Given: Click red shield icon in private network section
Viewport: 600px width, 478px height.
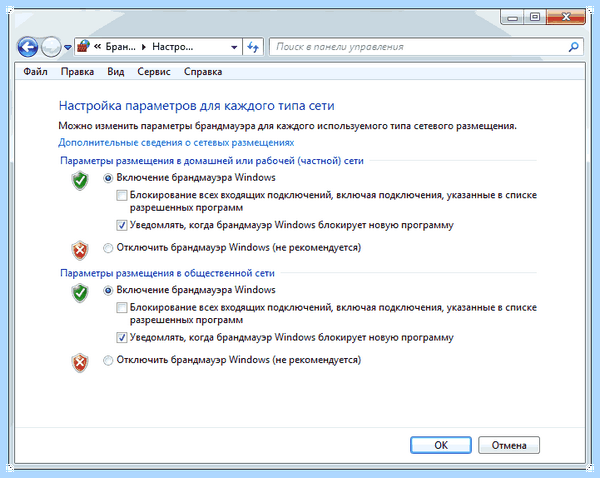Looking at the screenshot, I should (80, 250).
